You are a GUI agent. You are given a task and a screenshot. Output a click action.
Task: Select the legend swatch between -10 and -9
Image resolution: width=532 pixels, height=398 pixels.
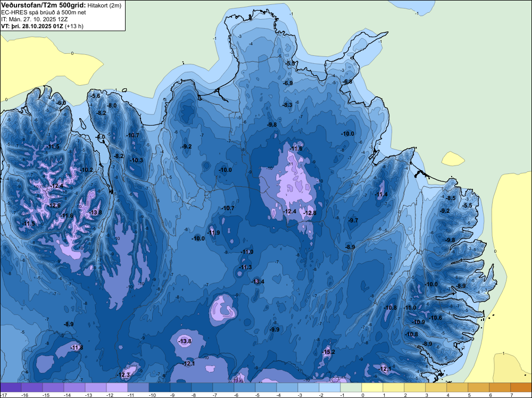(x=160, y=387)
